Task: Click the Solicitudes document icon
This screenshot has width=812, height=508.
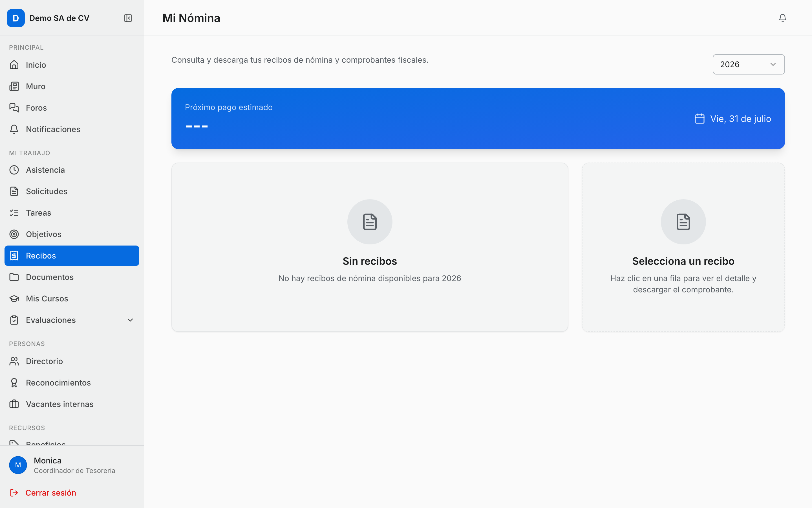Action: pyautogui.click(x=14, y=192)
